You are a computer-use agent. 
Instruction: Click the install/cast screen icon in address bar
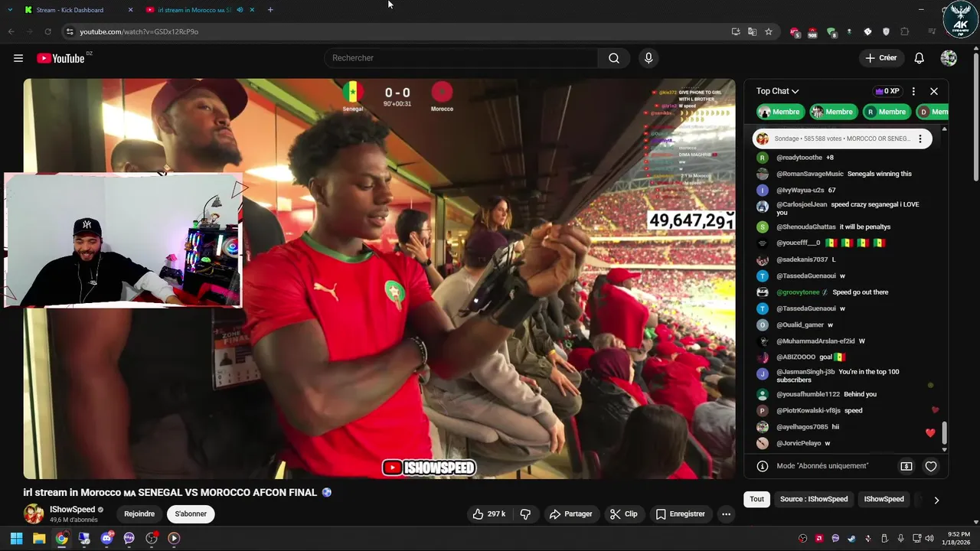coord(736,31)
